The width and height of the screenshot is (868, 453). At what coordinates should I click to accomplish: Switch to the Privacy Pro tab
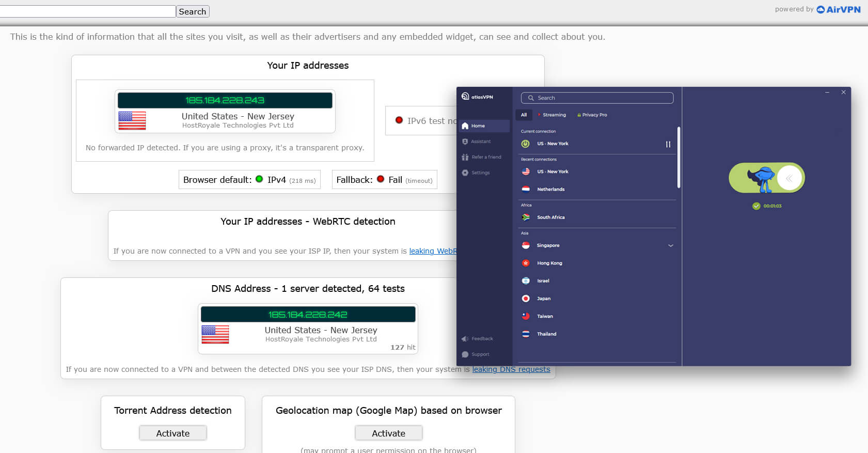pyautogui.click(x=592, y=115)
